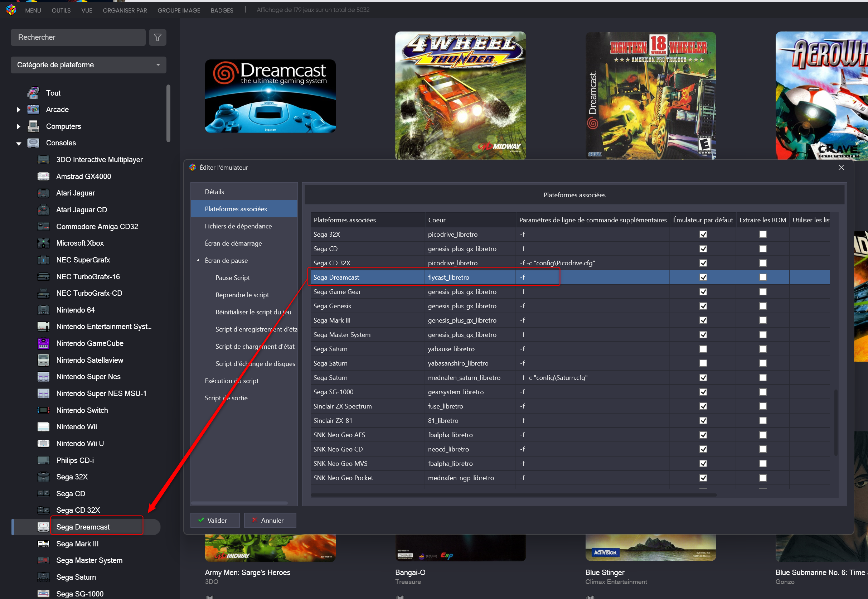Toggle default emulator for SNK Neo Geo CD
Screen dimensions: 868x599
(x=703, y=449)
